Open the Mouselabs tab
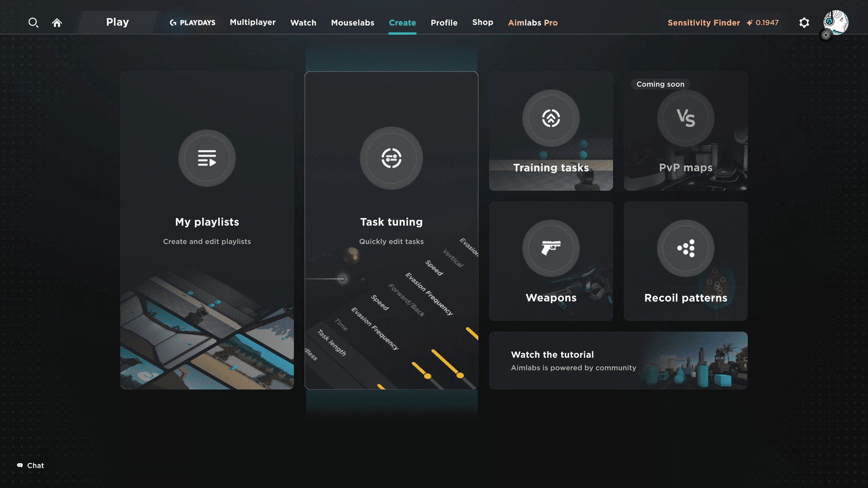The height and width of the screenshot is (488, 868). click(x=353, y=23)
